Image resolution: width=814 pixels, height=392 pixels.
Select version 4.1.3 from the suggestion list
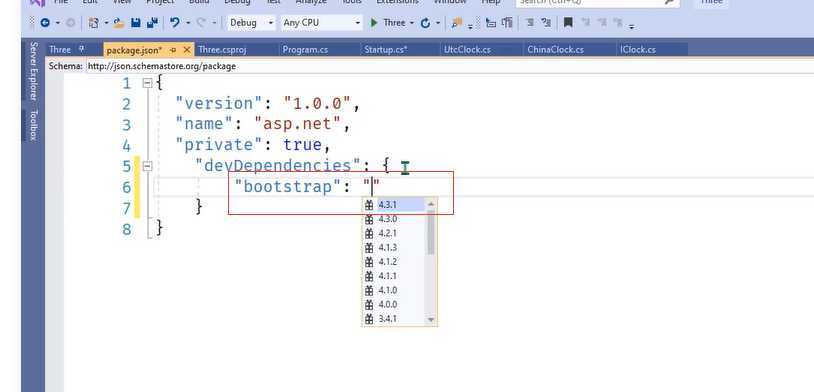[394, 248]
